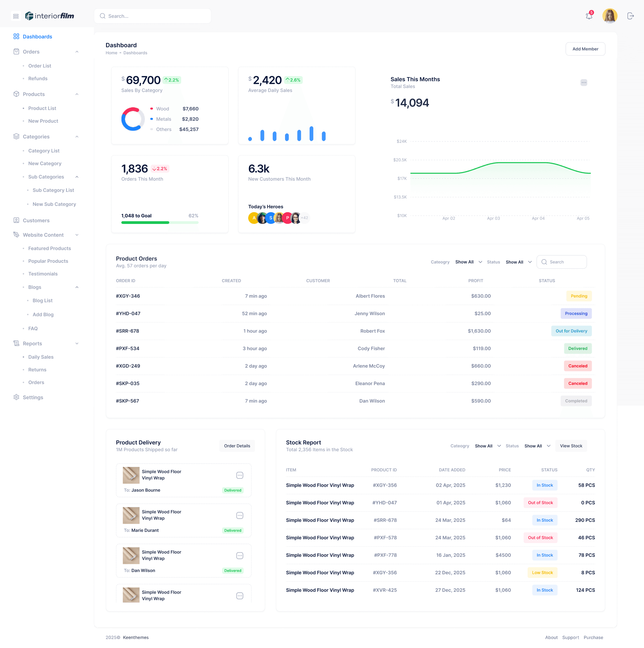Click the orders goal progress bar
This screenshot has height=648, width=644.
point(160,222)
